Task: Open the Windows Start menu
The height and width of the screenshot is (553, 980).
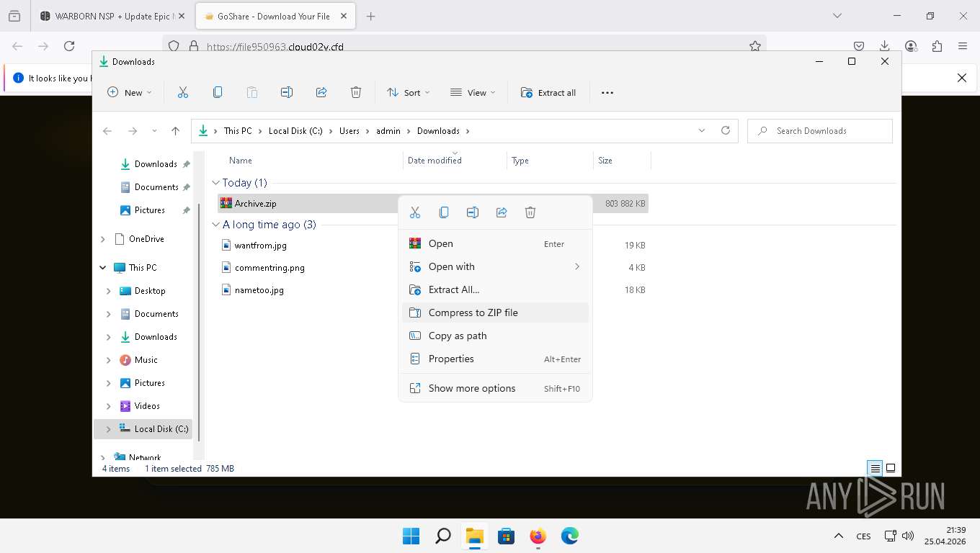Action: (411, 536)
